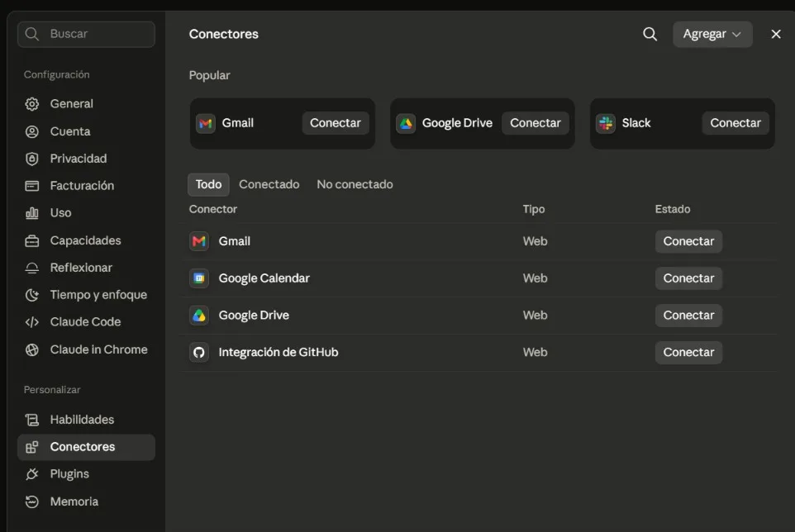Close the Conectores settings dialog
Image resolution: width=795 pixels, height=532 pixels.
[x=776, y=34]
